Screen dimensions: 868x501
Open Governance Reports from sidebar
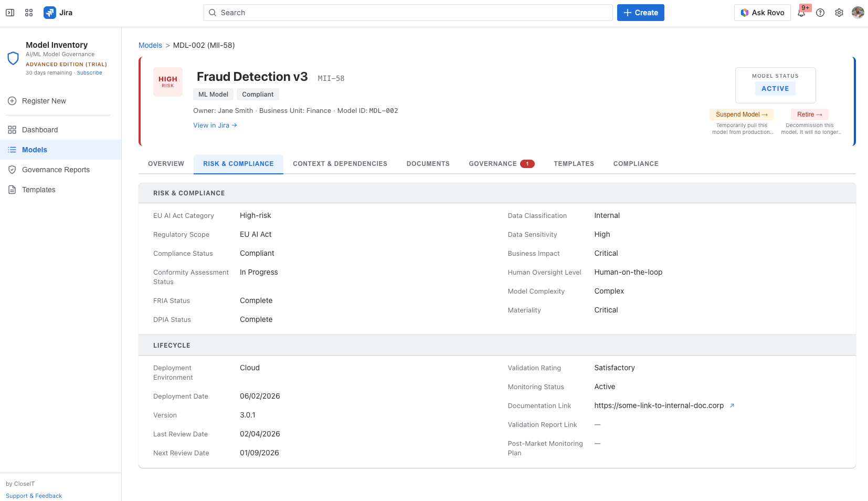pos(55,170)
